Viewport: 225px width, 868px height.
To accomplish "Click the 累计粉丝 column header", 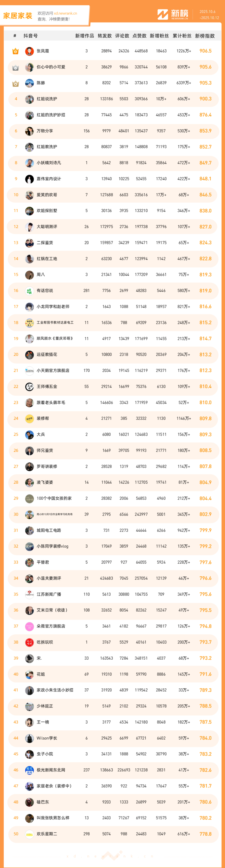I will [182, 36].
